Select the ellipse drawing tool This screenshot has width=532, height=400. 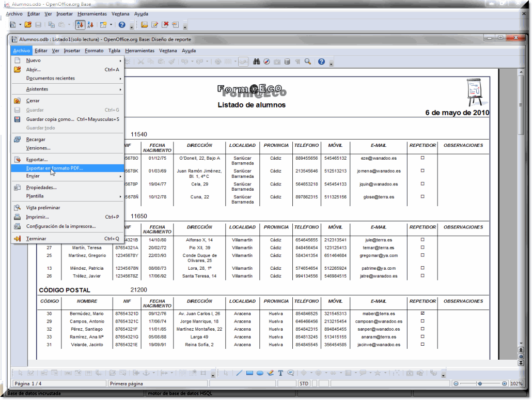[x=260, y=373]
